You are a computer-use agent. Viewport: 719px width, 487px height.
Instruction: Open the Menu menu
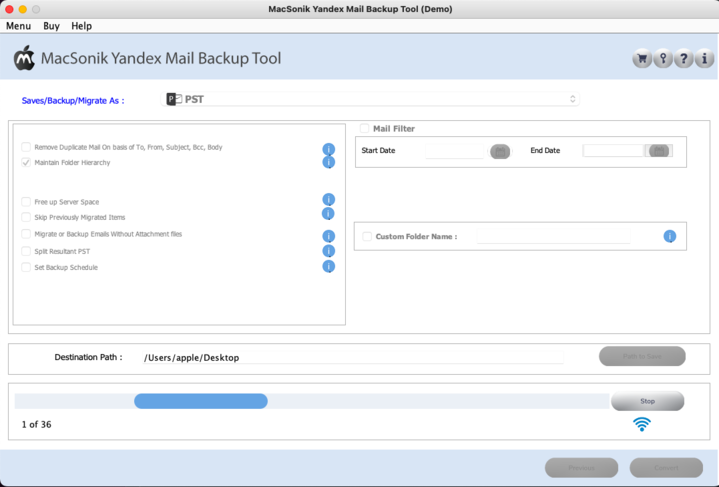point(18,26)
